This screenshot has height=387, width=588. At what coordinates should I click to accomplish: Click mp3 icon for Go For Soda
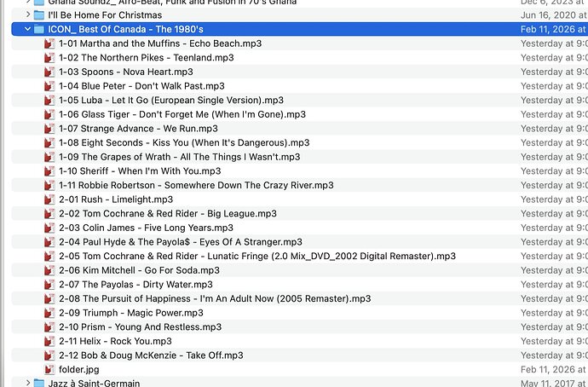click(x=49, y=270)
